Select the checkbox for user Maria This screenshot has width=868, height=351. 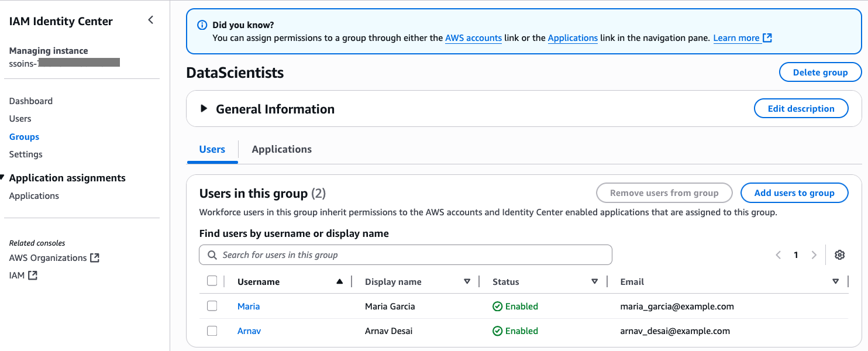212,306
